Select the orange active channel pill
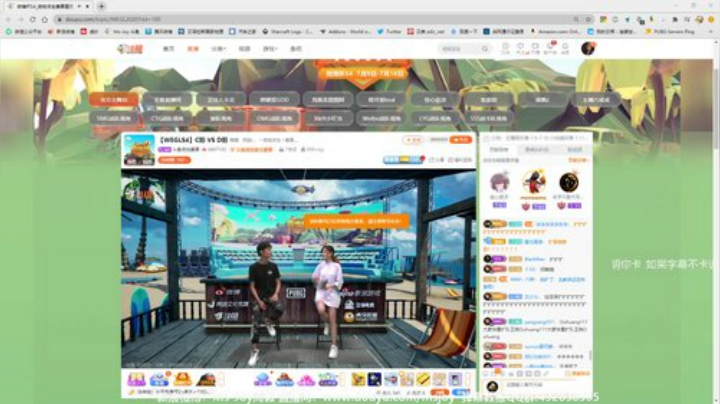Image resolution: width=720 pixels, height=404 pixels. pos(113,100)
